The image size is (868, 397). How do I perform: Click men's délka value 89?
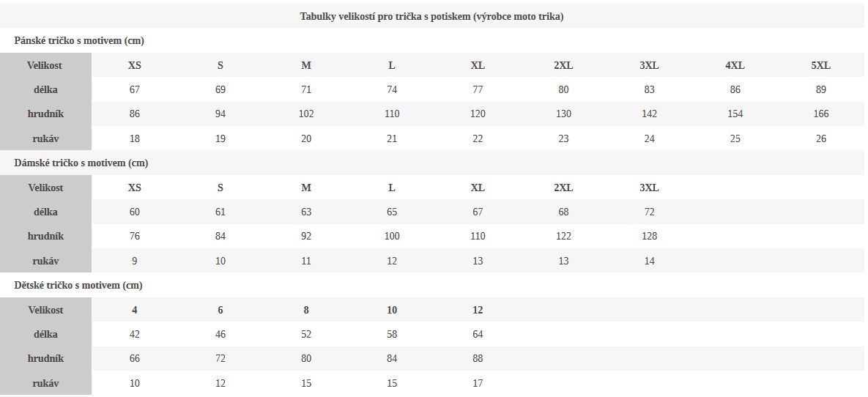pyautogui.click(x=821, y=89)
